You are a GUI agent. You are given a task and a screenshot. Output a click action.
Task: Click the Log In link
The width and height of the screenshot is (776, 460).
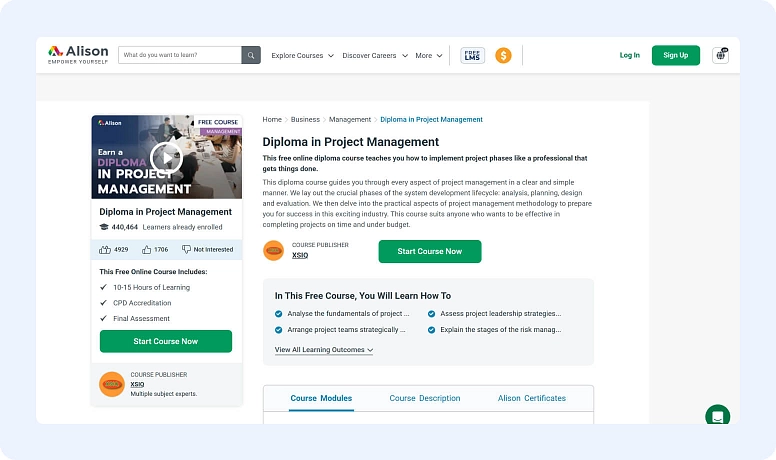(630, 55)
